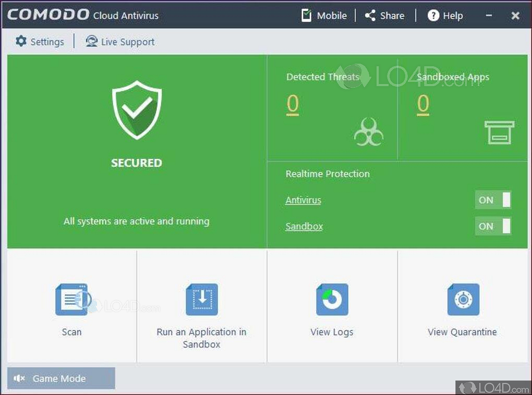Click the Sandboxed Apps box icon
This screenshot has height=395, width=532.
click(499, 132)
